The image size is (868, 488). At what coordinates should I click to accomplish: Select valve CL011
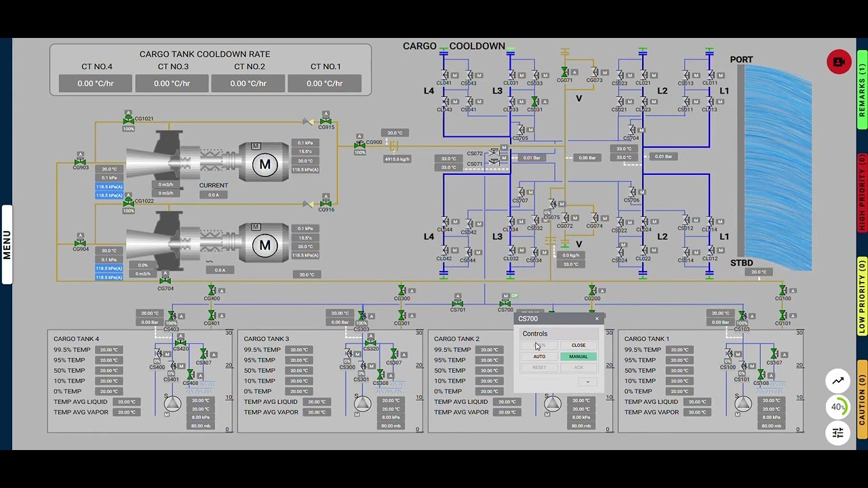710,75
